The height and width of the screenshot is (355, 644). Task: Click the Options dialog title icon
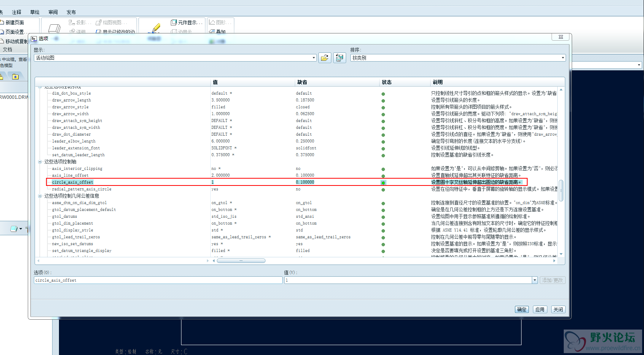[x=34, y=39]
